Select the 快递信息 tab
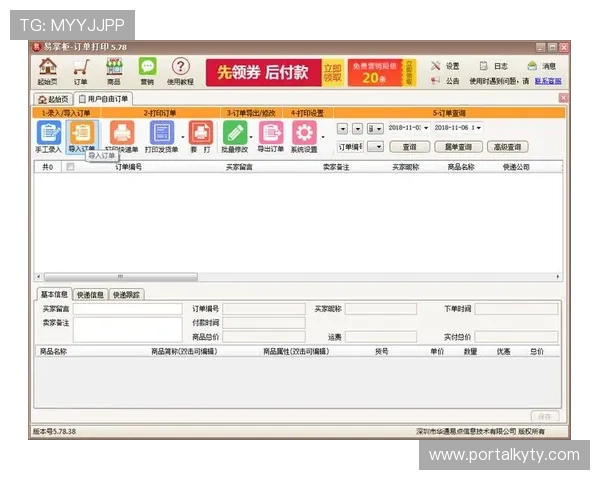Viewport: 600px width, 480px height. tap(90, 295)
